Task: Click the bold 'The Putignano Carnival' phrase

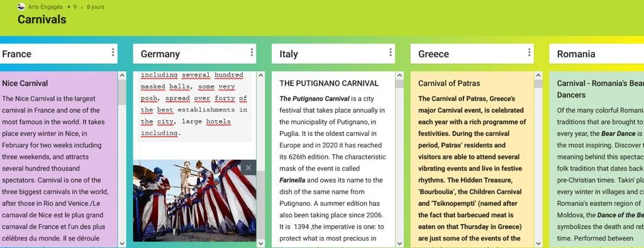Action: pos(314,99)
